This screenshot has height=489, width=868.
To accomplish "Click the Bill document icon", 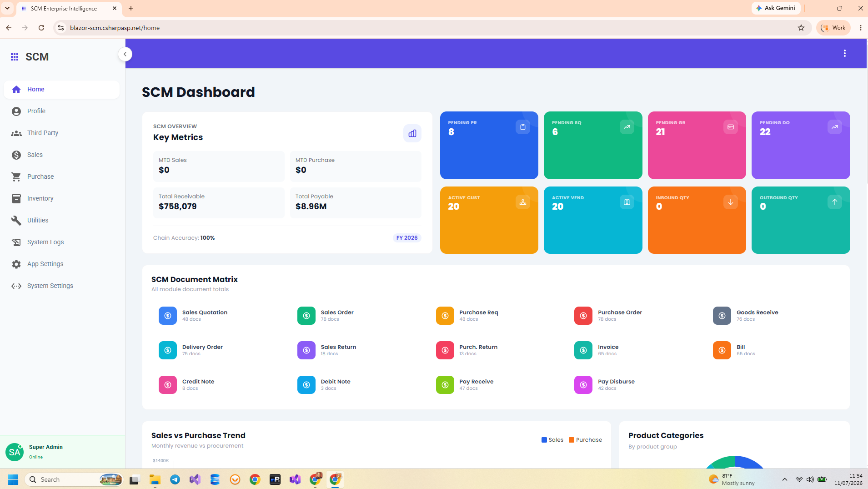I will 722,350.
